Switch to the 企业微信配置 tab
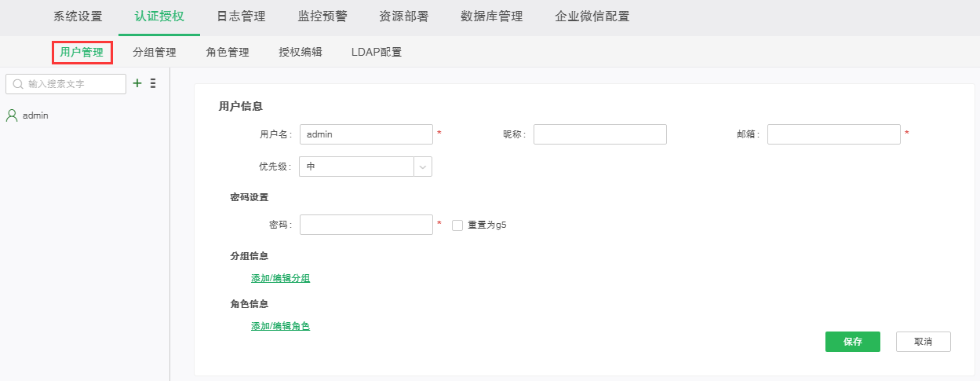This screenshot has width=980, height=381. 592,16
